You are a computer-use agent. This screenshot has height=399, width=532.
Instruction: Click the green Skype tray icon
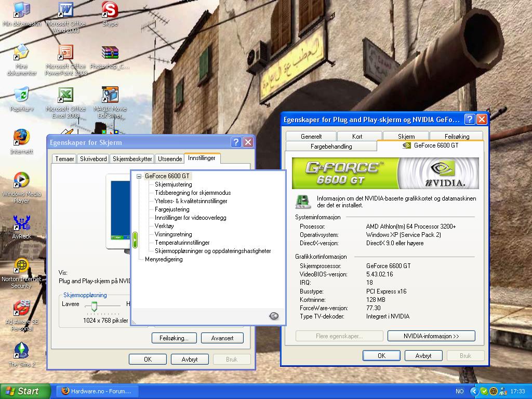pos(484,391)
